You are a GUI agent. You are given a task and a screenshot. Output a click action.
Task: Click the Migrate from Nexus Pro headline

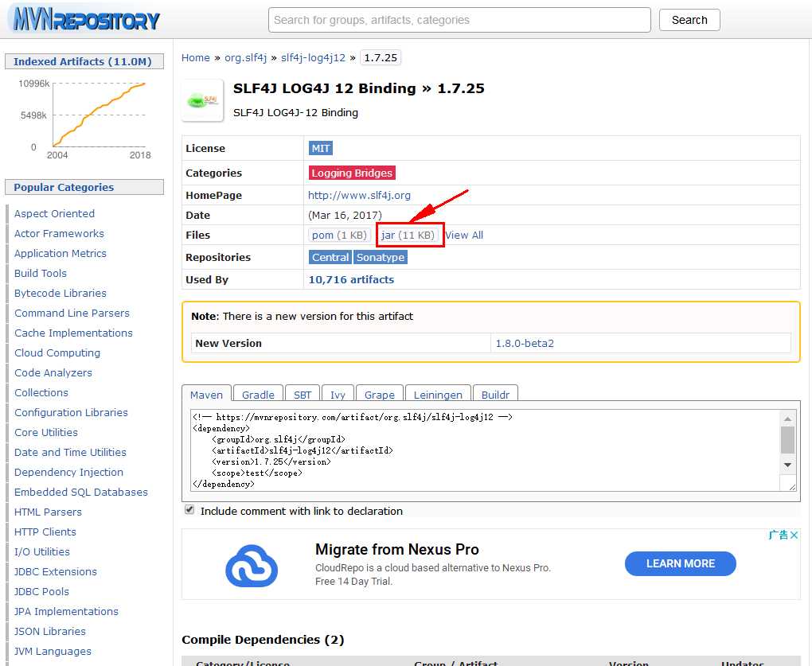pyautogui.click(x=396, y=549)
